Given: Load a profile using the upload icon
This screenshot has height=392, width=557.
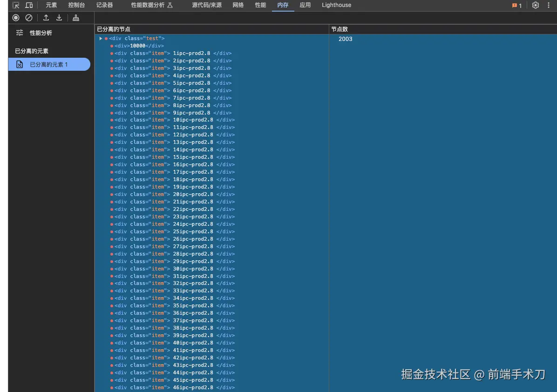Looking at the screenshot, I should pyautogui.click(x=46, y=18).
